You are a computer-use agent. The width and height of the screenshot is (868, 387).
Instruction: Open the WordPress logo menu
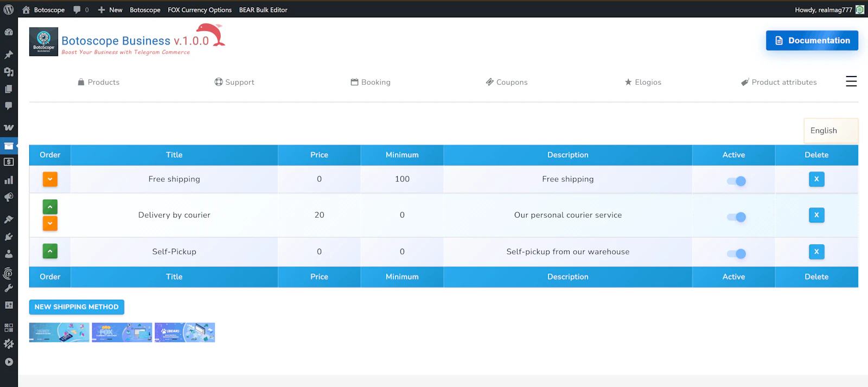9,10
